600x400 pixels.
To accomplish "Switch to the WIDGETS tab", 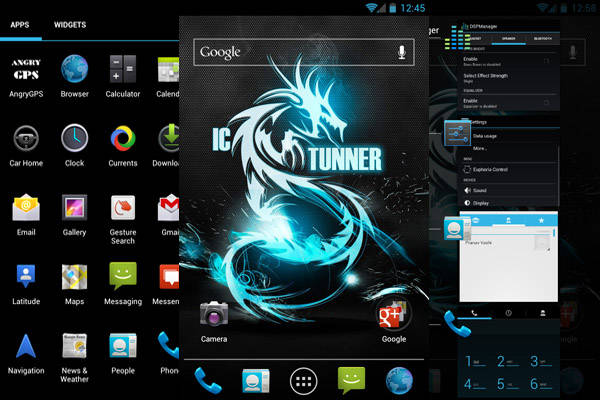I will point(70,25).
